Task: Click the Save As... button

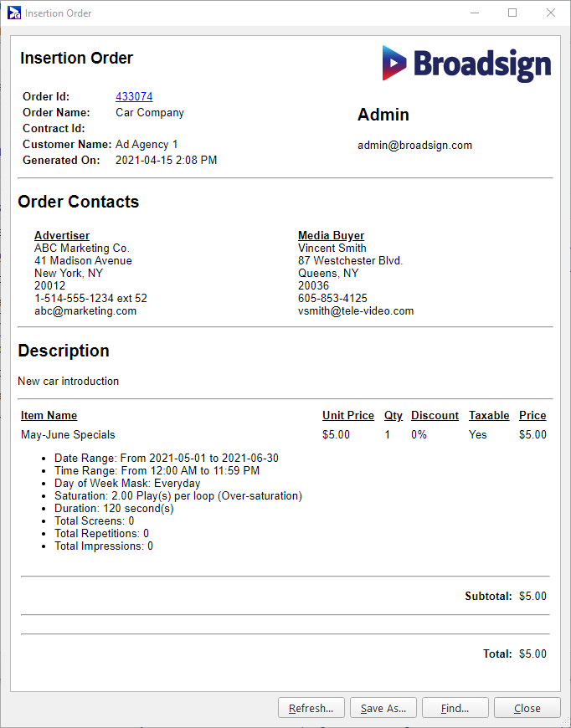Action: [383, 708]
